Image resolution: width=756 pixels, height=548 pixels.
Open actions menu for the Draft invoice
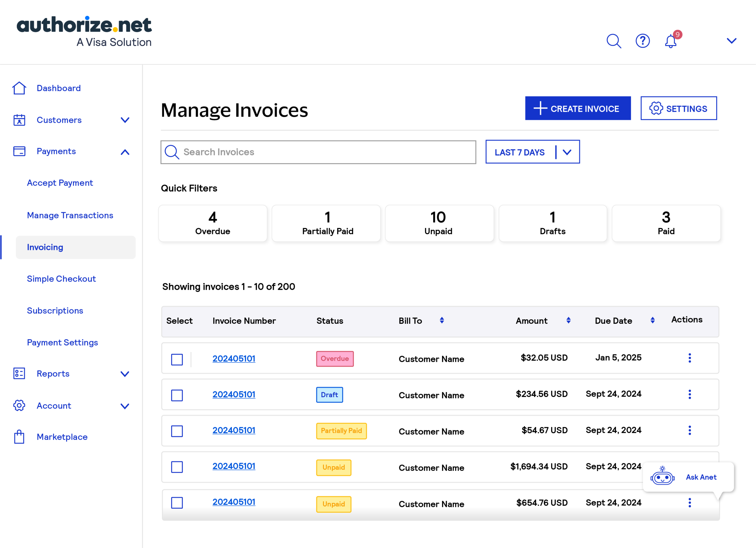pos(690,395)
